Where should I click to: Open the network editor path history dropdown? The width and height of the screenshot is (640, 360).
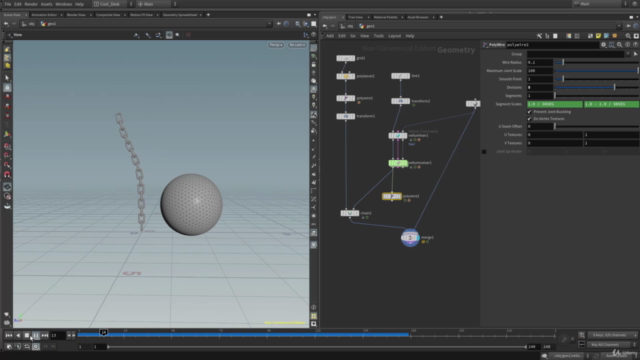pos(619,26)
